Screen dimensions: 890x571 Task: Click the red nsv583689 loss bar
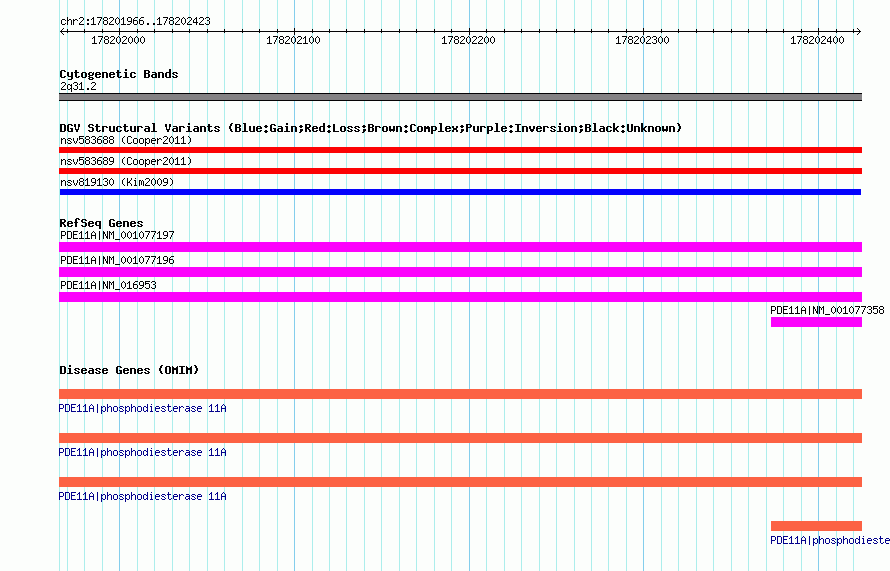pos(460,171)
